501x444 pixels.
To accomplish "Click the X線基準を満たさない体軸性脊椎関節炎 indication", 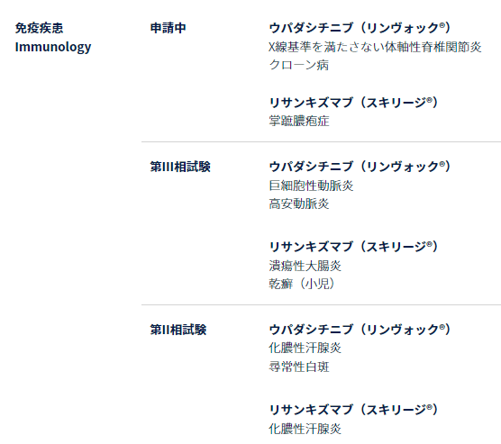I will pyautogui.click(x=375, y=47).
